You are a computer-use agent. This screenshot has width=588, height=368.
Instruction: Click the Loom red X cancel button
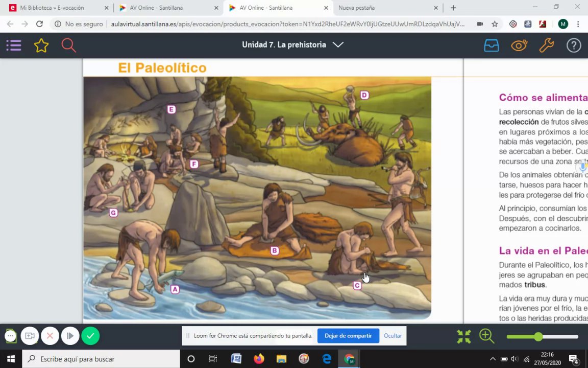point(50,336)
